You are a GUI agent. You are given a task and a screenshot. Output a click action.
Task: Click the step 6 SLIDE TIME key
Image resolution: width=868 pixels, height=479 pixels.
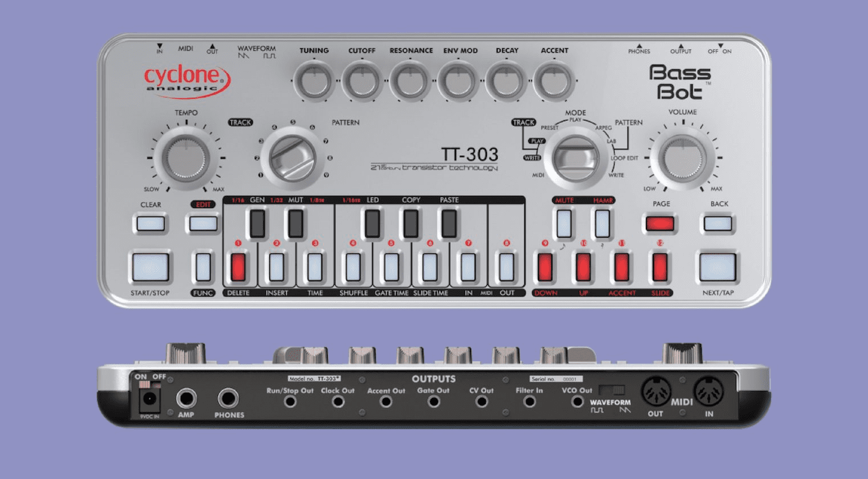tap(430, 267)
